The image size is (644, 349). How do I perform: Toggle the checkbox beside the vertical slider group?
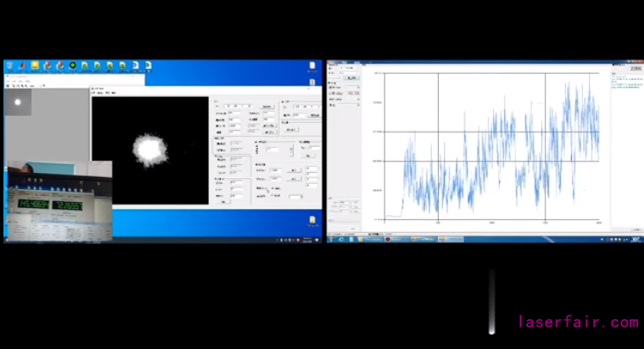point(256,142)
